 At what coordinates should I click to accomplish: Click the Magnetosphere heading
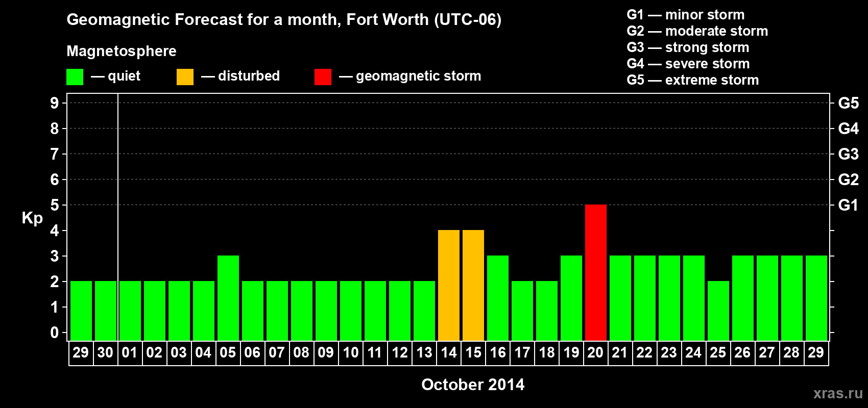tap(122, 51)
